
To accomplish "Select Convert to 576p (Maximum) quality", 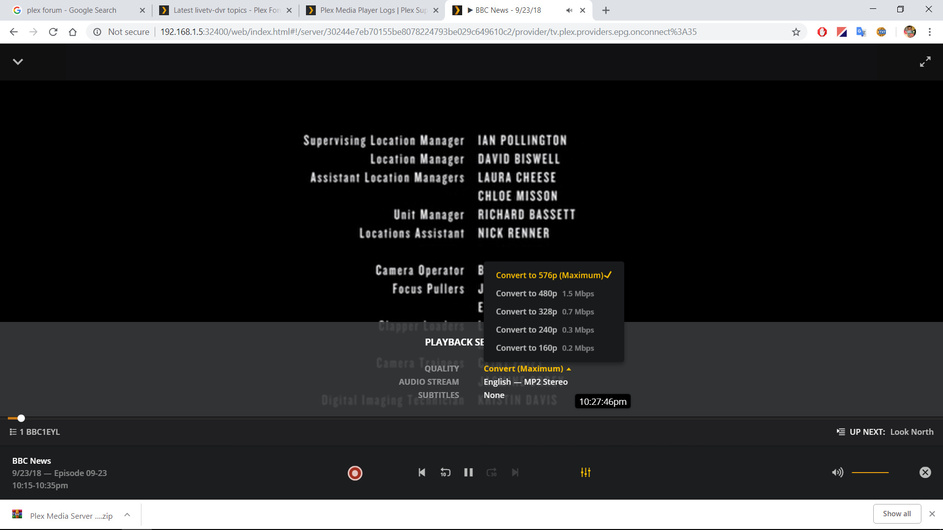I will coord(553,275).
